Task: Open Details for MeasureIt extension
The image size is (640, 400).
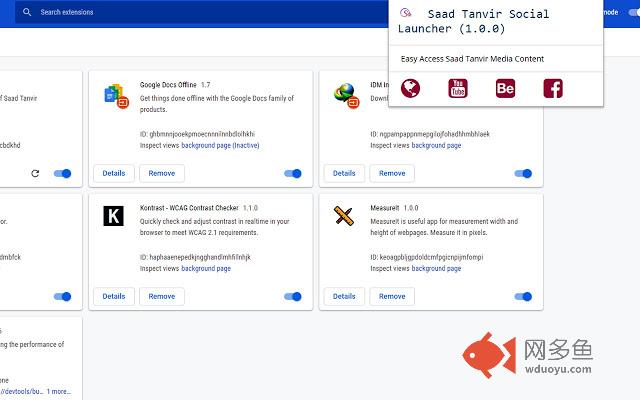Action: (344, 296)
